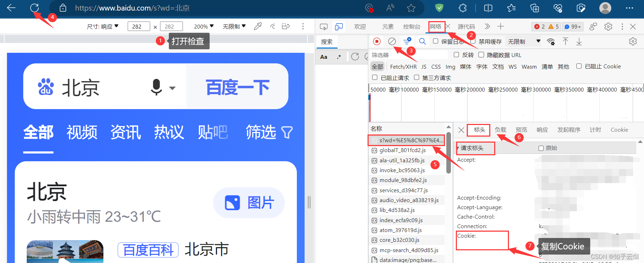Open Read Aloud icon in address bar
This screenshot has width=644, height=263.
point(390,8)
